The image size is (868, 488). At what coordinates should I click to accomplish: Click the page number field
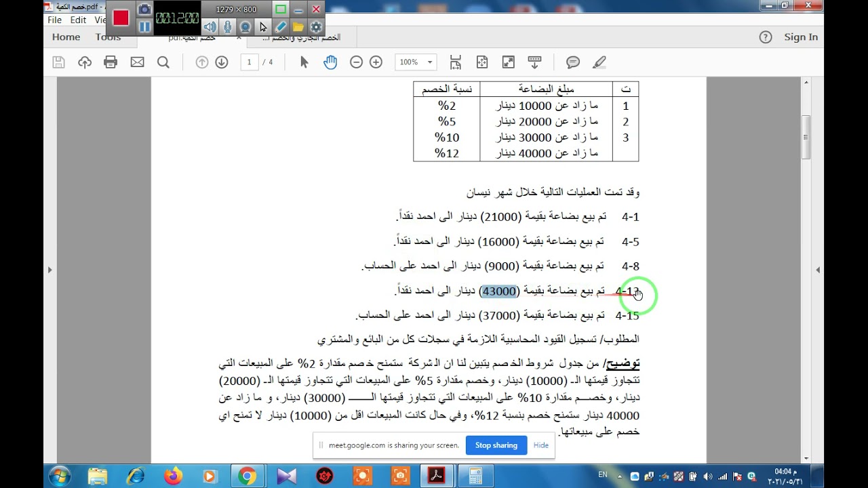[x=249, y=62]
